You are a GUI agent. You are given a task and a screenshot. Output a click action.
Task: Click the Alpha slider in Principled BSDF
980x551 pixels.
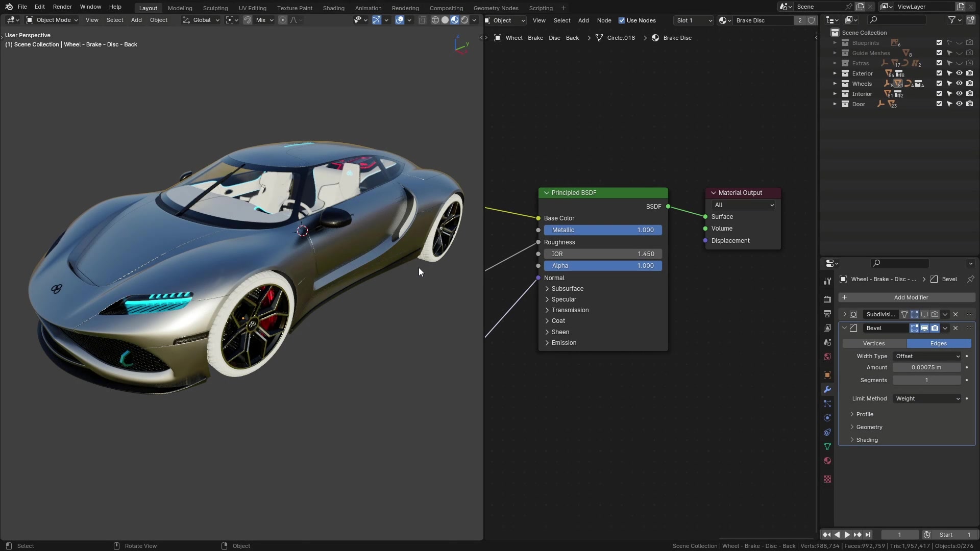click(x=603, y=266)
